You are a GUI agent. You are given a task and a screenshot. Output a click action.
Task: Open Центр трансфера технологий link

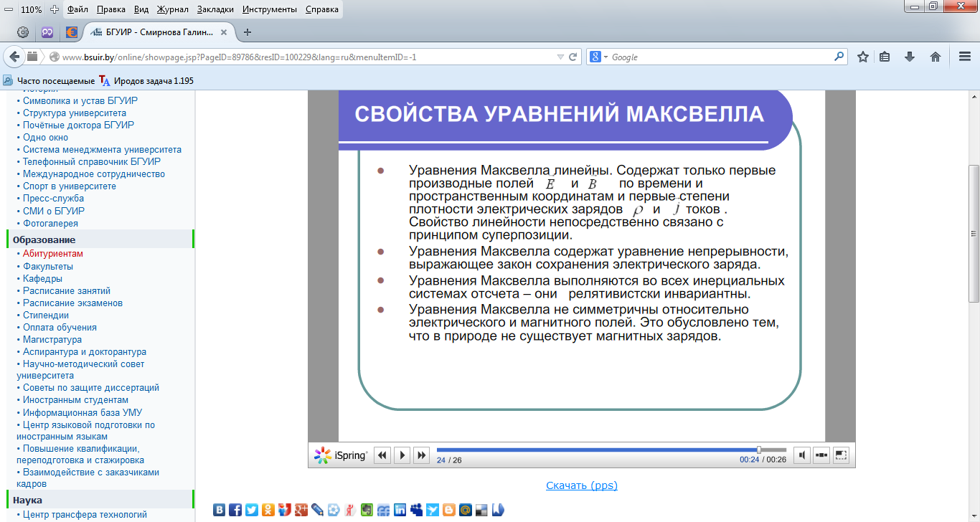coord(85,514)
